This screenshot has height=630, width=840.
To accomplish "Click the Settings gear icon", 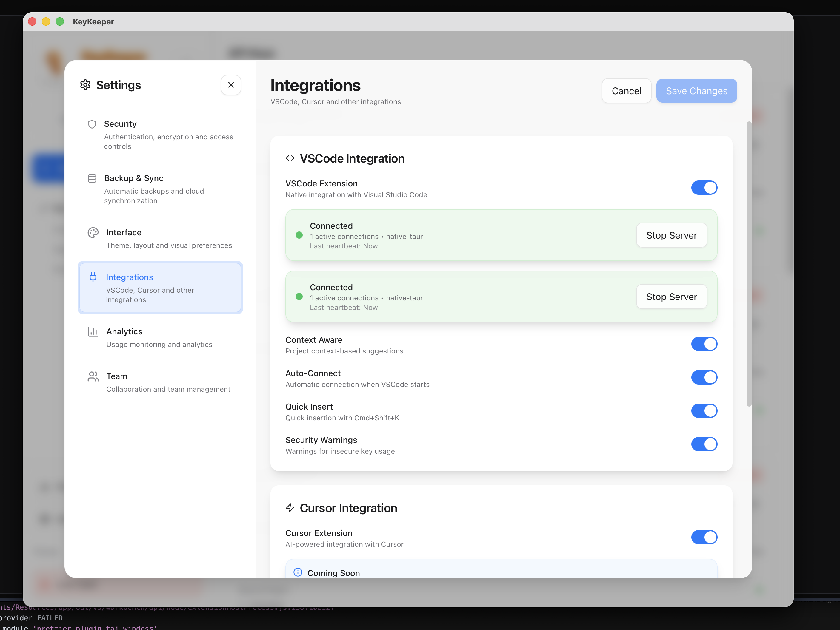I will (85, 85).
